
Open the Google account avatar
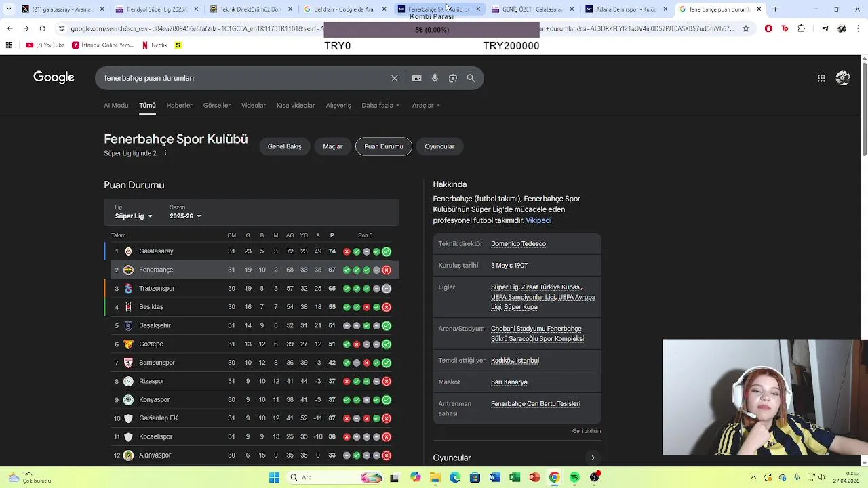[x=843, y=78]
